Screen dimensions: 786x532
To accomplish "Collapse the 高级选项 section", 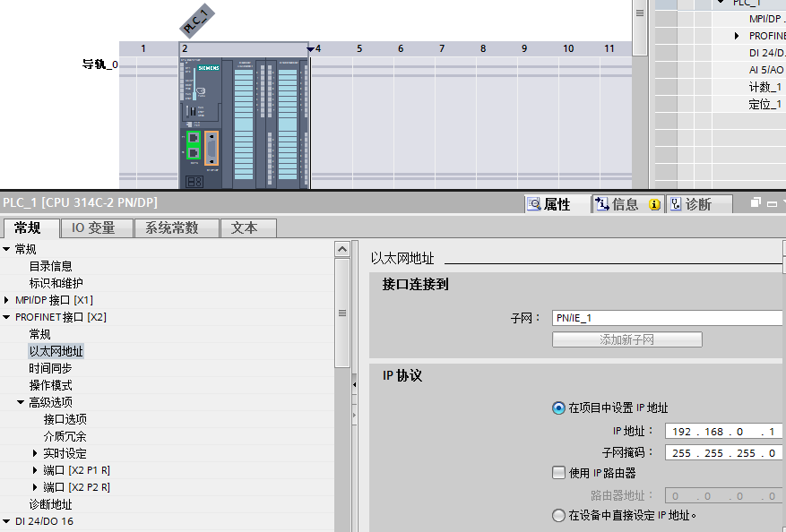I will tap(19, 401).
